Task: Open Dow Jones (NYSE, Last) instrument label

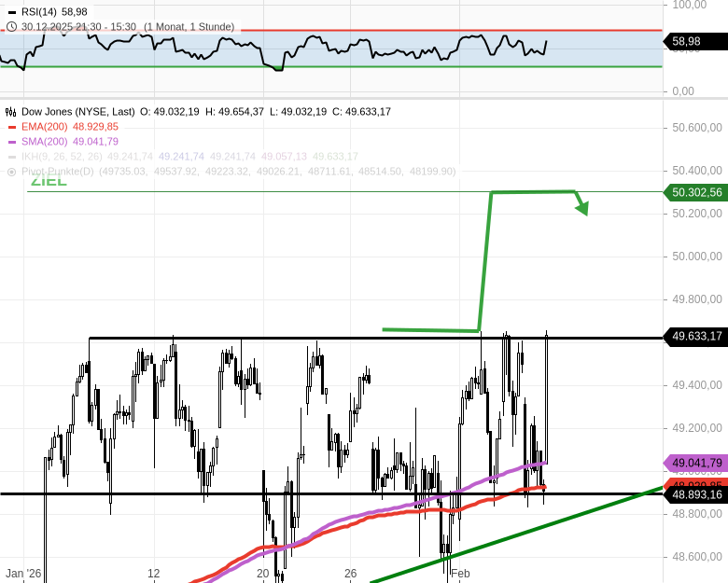Action: (77, 112)
